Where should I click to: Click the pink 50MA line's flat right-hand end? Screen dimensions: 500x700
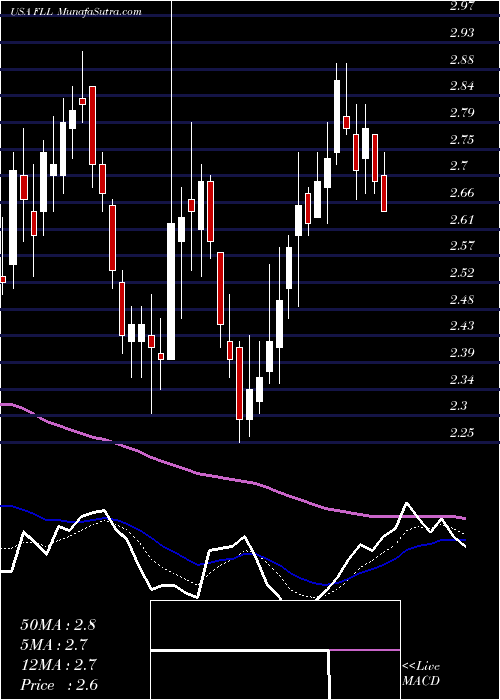tap(420, 517)
